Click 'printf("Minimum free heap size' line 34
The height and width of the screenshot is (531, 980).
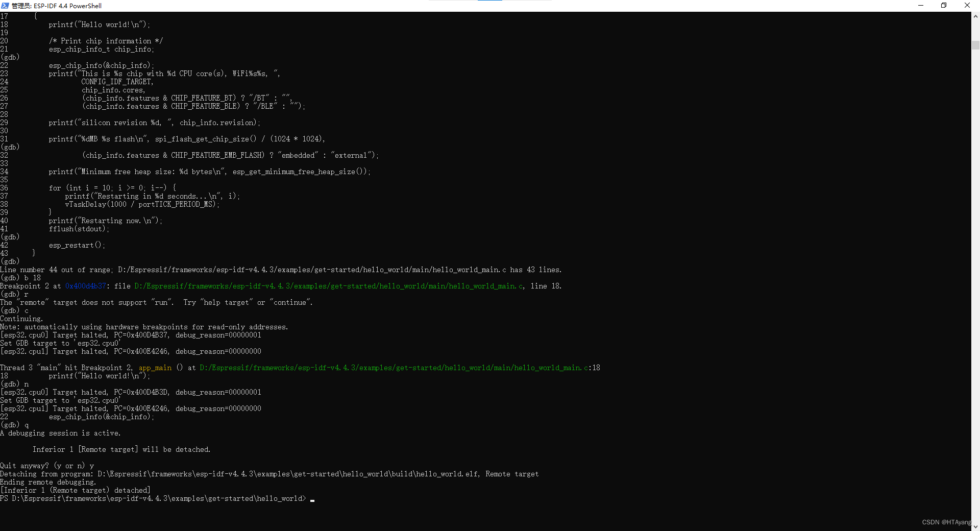tap(210, 172)
